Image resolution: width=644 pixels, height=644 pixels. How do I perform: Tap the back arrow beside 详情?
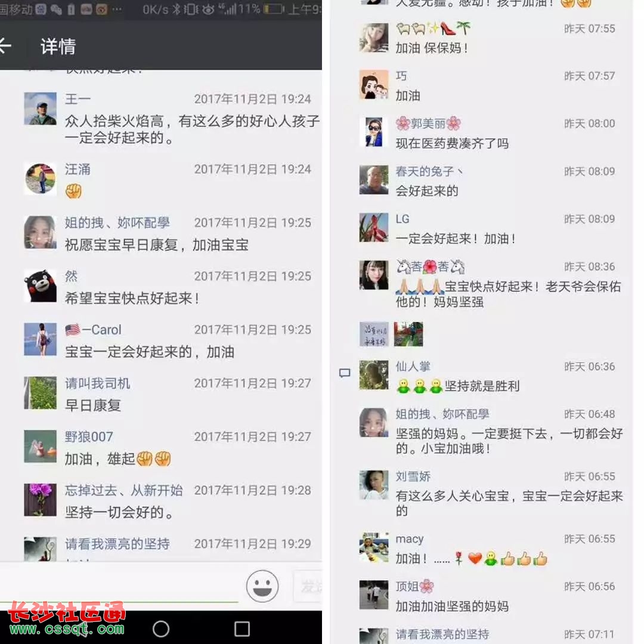point(5,45)
